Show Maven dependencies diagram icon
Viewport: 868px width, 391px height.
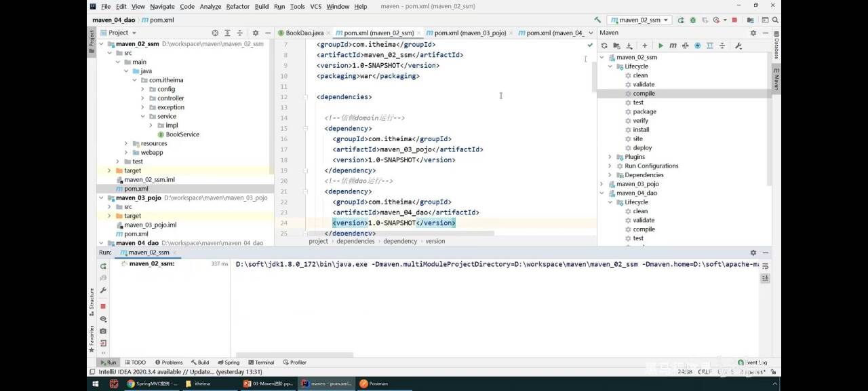pos(710,45)
